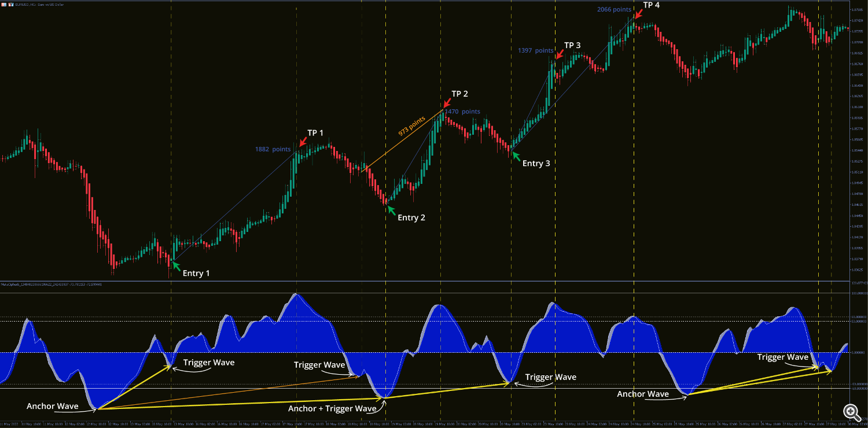Toggle the Trigger Wave annotation near TP 4
This screenshot has height=428, width=868.
(x=782, y=357)
